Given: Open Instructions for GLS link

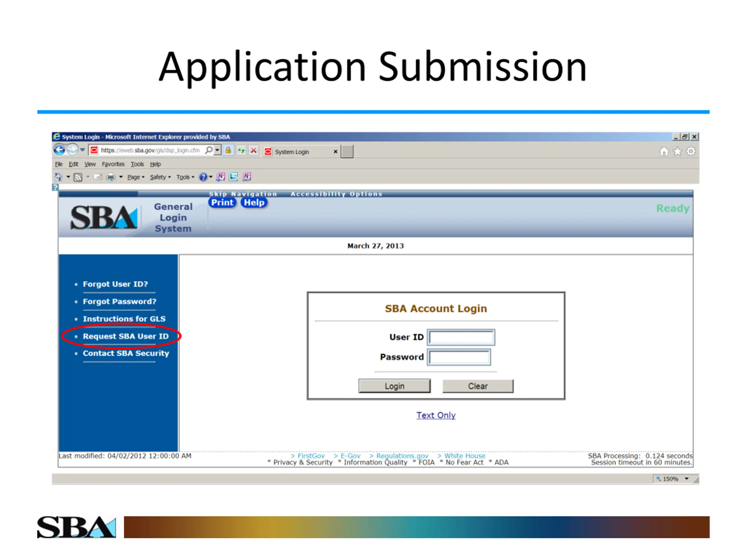Looking at the screenshot, I should point(124,319).
